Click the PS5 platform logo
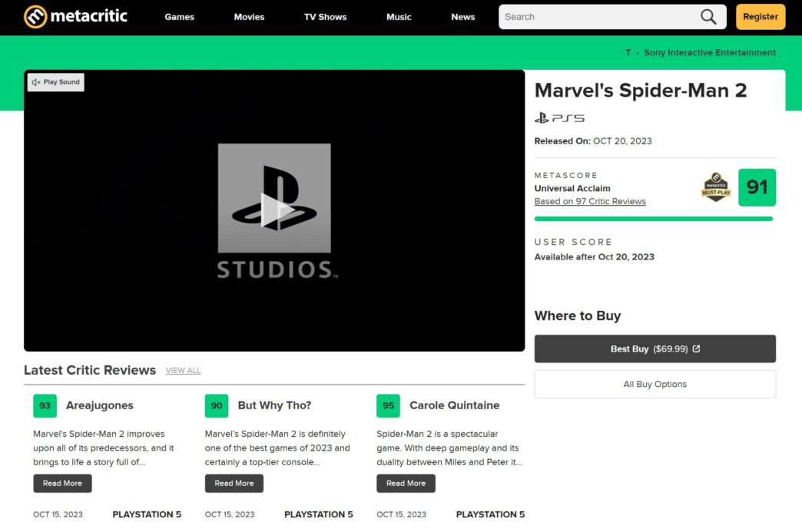Image resolution: width=802 pixels, height=532 pixels. (559, 118)
